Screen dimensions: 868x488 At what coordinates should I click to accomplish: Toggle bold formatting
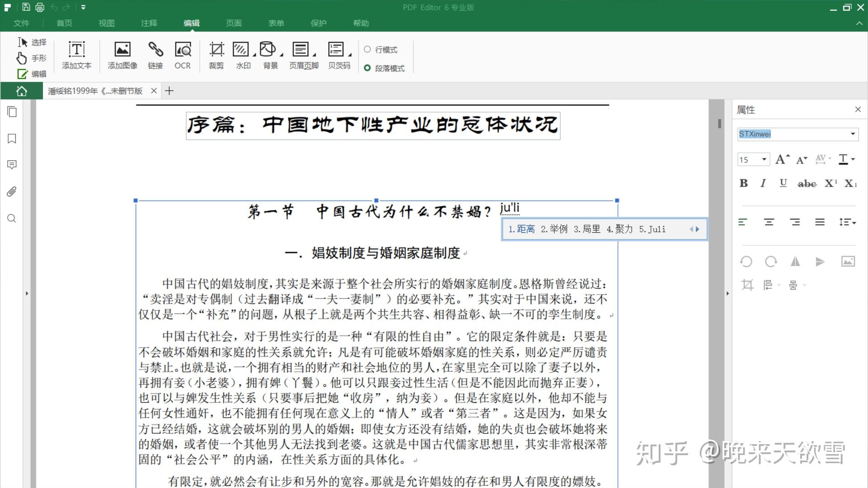point(744,183)
